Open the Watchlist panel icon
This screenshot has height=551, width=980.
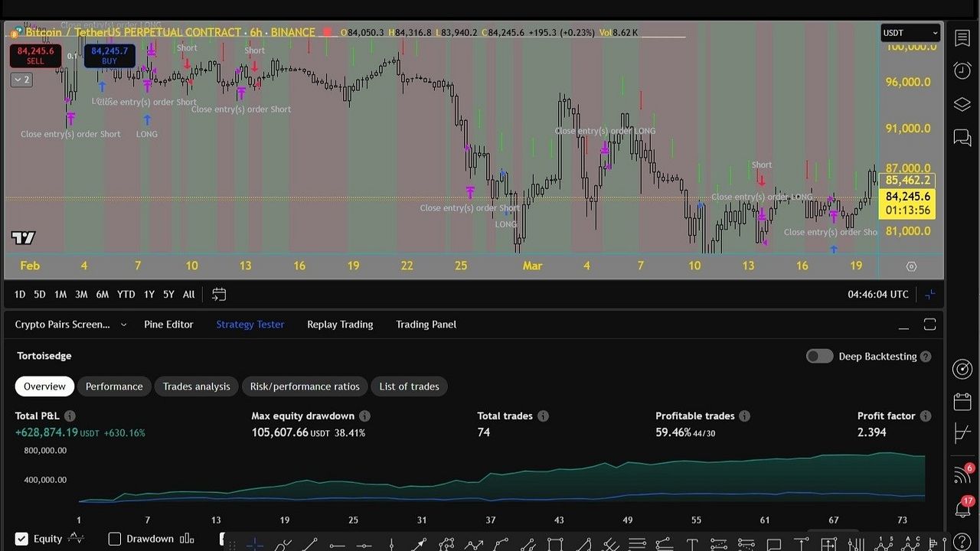(x=962, y=38)
